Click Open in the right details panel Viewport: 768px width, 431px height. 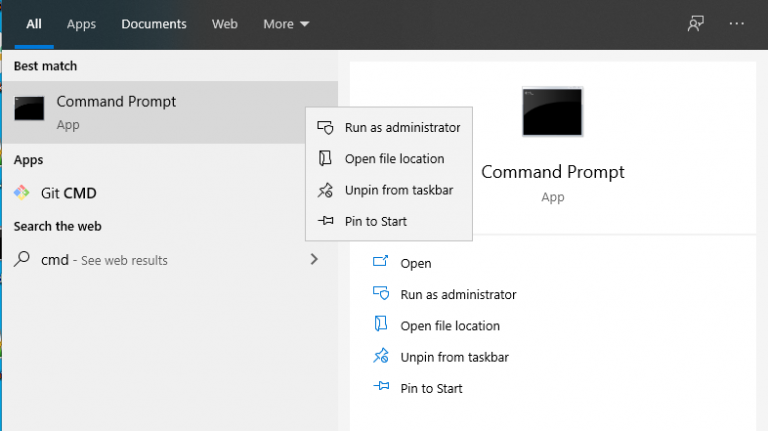click(x=415, y=264)
